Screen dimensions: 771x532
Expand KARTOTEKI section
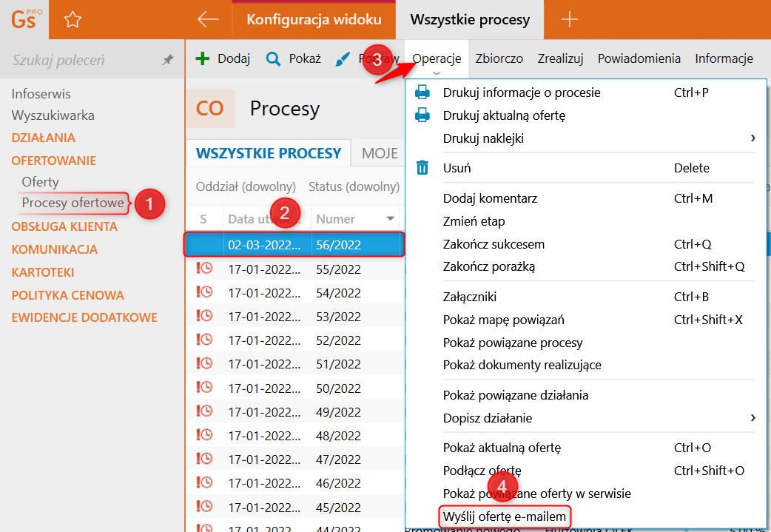[43, 272]
